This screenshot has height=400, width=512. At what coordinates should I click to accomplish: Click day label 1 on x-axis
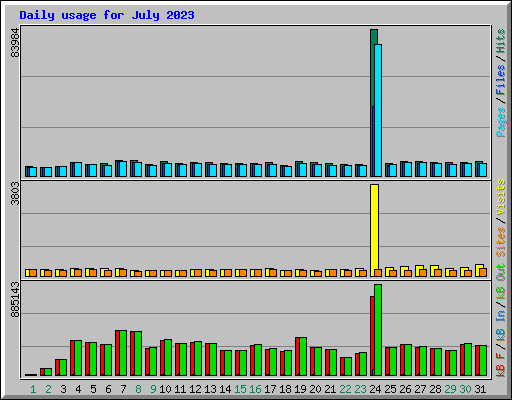[33, 389]
